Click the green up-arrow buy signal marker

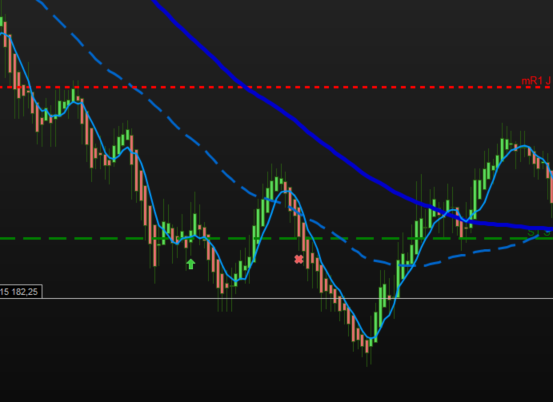point(190,264)
